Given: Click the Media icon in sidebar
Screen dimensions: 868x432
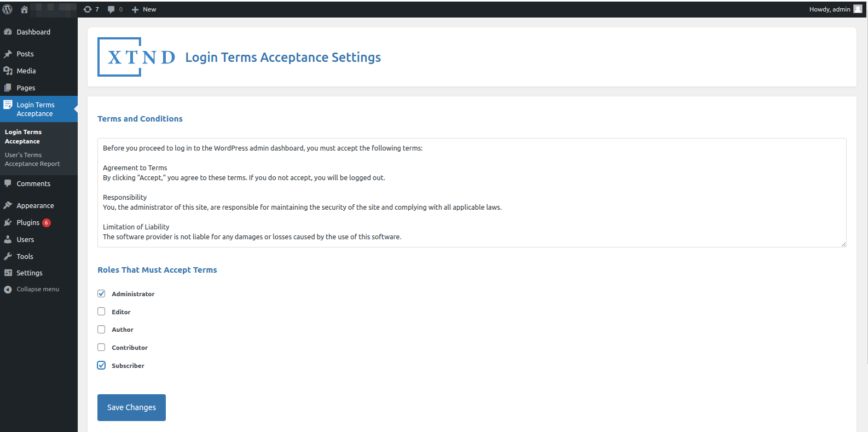Looking at the screenshot, I should click(x=8, y=71).
